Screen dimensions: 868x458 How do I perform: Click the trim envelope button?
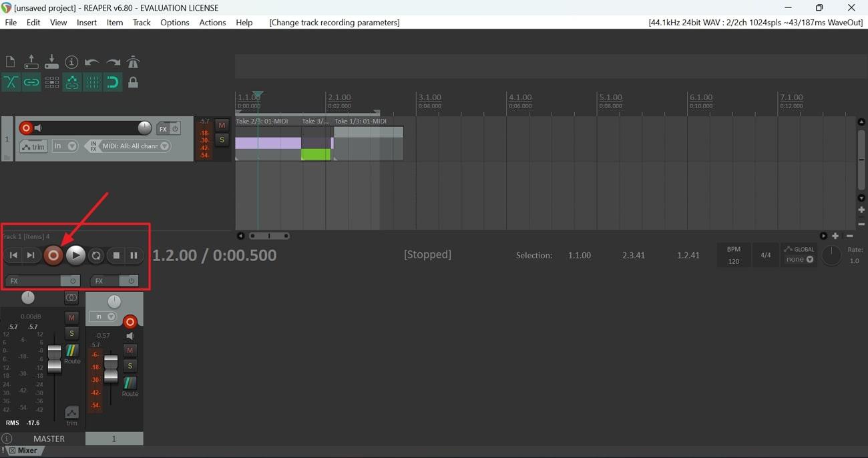[x=33, y=146]
